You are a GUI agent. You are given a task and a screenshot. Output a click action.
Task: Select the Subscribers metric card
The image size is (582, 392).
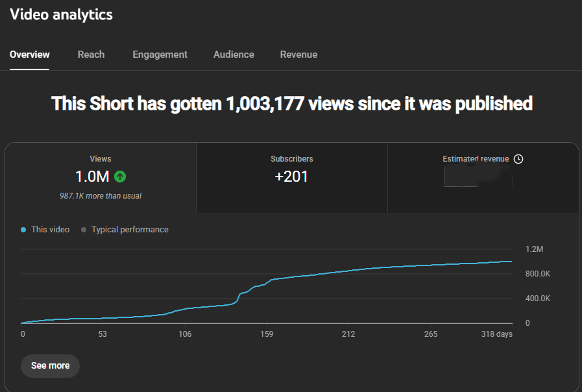click(292, 177)
